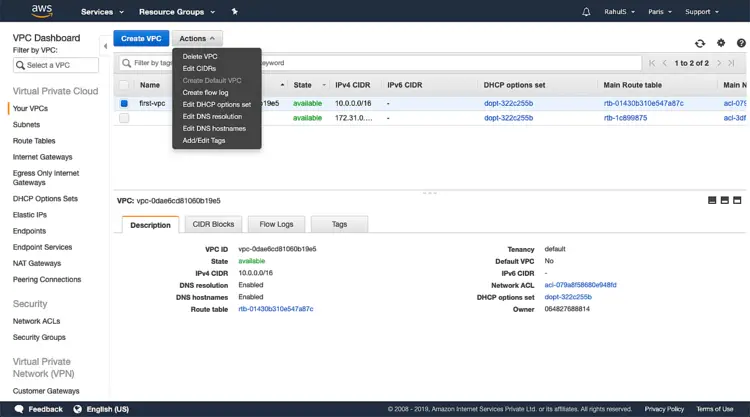
Task: Open Elastic IPs in the sidebar
Action: click(x=30, y=215)
